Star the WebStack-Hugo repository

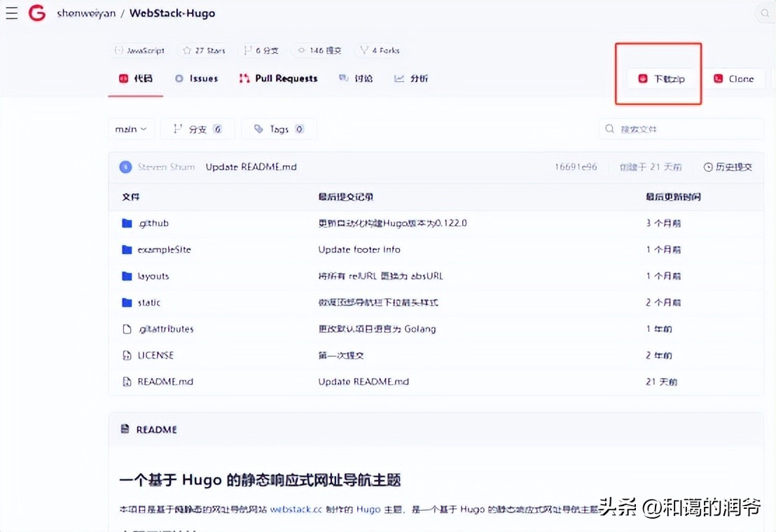pyautogui.click(x=202, y=50)
